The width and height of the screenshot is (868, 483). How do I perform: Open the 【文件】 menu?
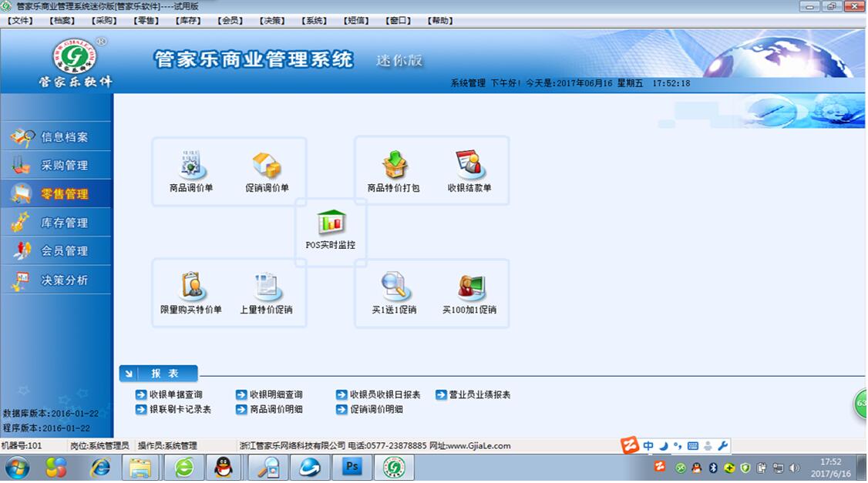pos(20,21)
